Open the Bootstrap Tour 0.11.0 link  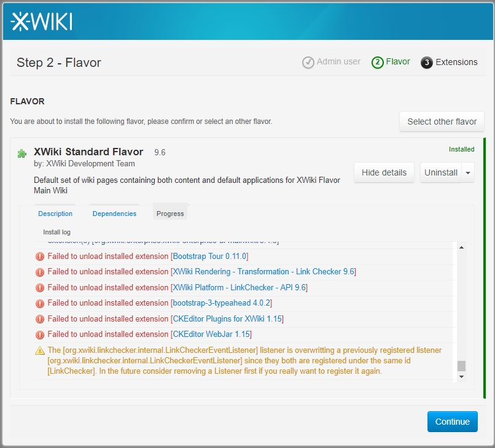209,256
